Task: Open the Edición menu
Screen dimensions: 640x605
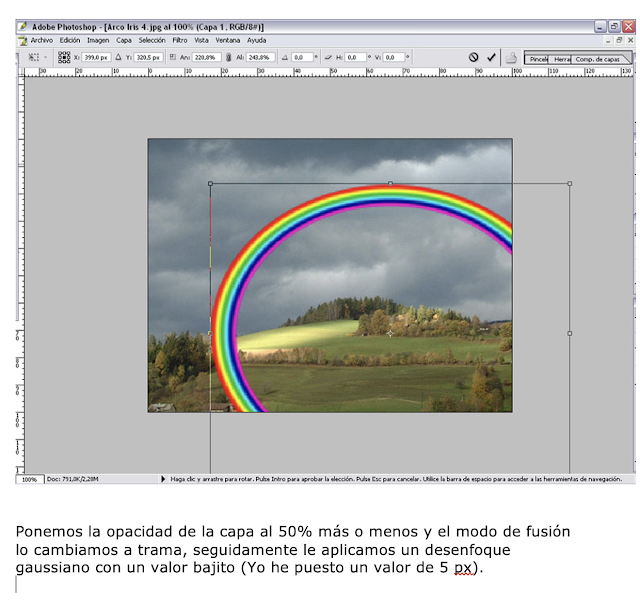Action: click(70, 40)
